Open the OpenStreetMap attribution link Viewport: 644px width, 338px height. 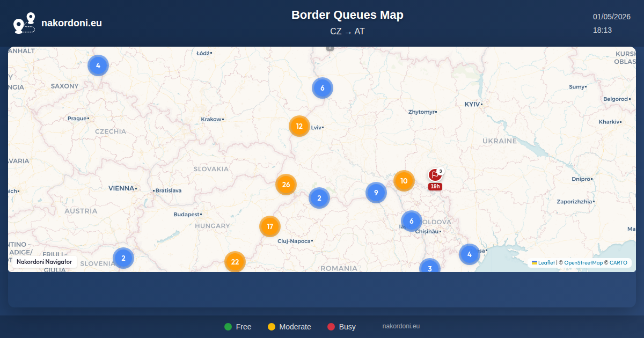583,263
